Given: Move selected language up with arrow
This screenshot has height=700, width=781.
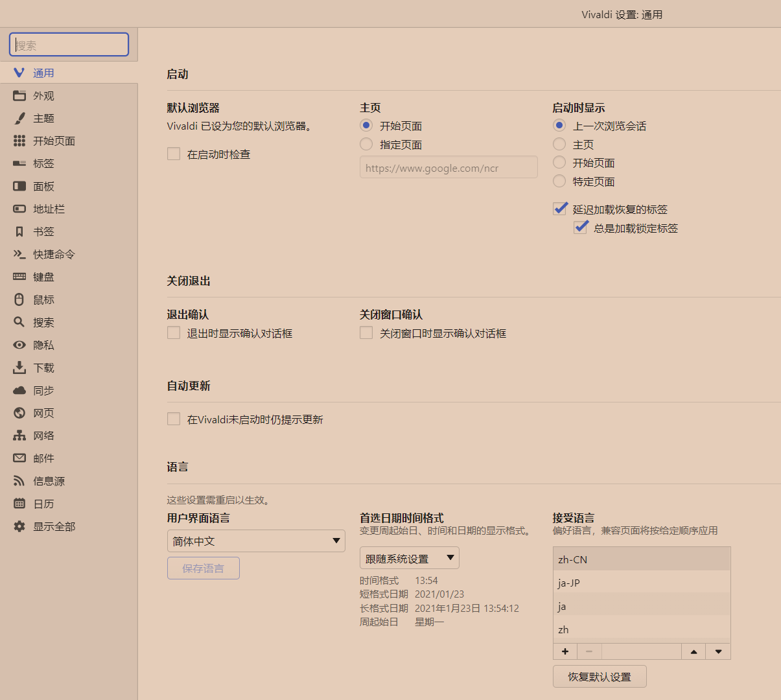Looking at the screenshot, I should pyautogui.click(x=694, y=651).
